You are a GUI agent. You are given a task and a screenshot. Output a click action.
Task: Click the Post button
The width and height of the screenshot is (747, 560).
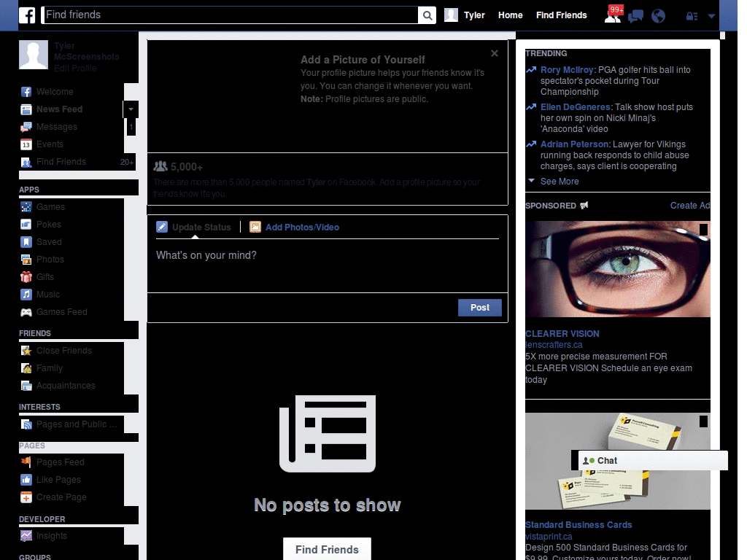(480, 308)
